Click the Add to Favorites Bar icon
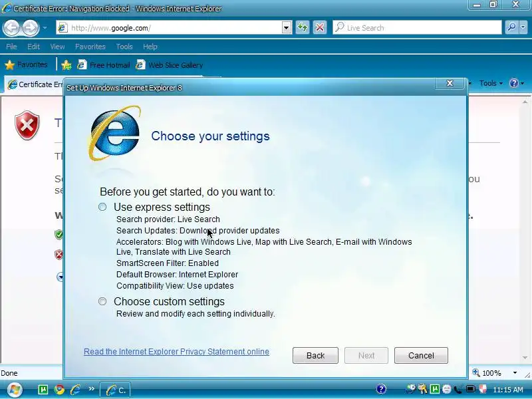The image size is (532, 399). [66, 65]
